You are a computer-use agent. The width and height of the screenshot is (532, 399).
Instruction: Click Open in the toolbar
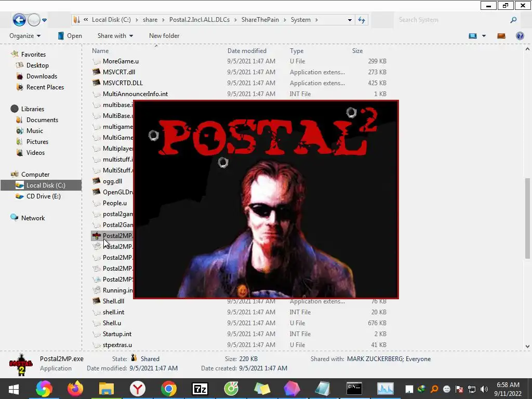70,36
